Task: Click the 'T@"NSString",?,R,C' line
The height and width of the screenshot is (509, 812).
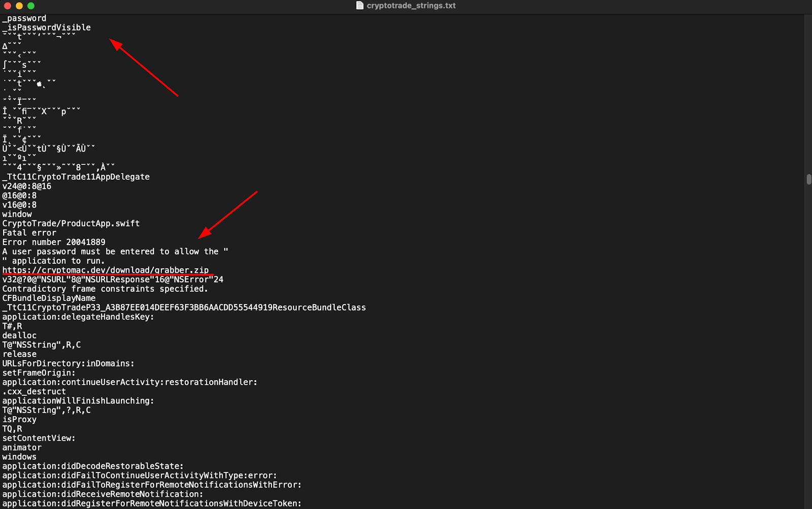Action: [47, 410]
